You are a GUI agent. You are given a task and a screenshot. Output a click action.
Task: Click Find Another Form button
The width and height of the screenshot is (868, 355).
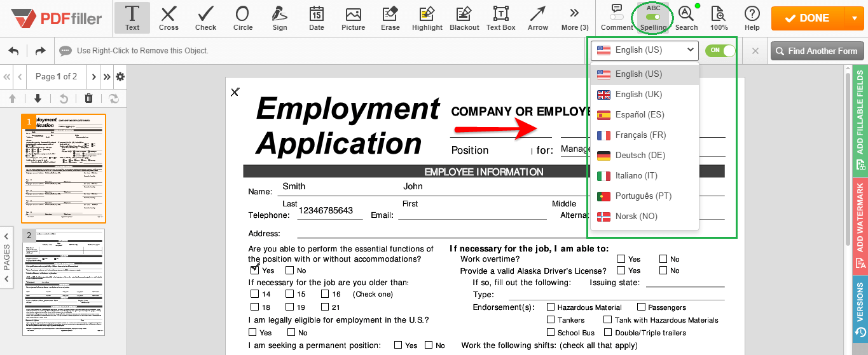tap(817, 51)
